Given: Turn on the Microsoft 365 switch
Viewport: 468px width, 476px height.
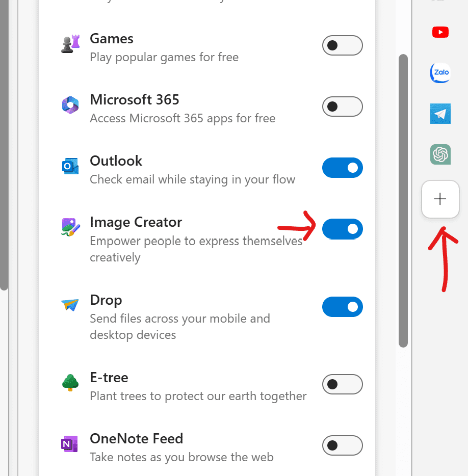Looking at the screenshot, I should point(343,107).
